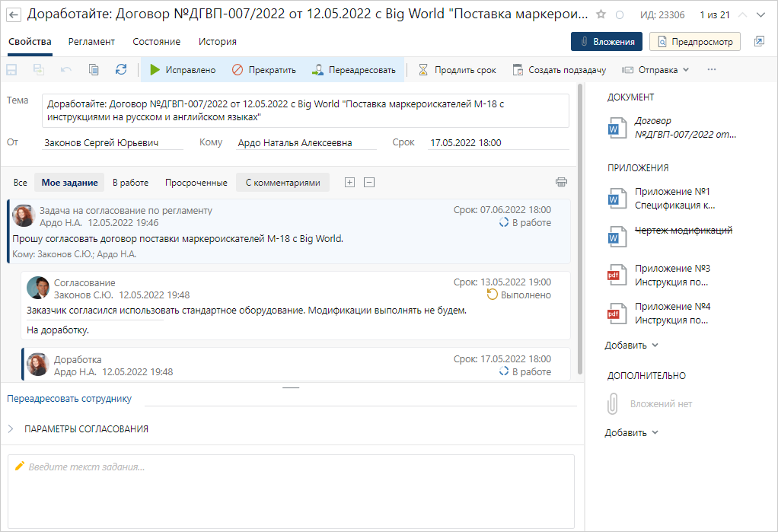Expand all thread messages plus icon
The width and height of the screenshot is (778, 532).
pos(350,182)
